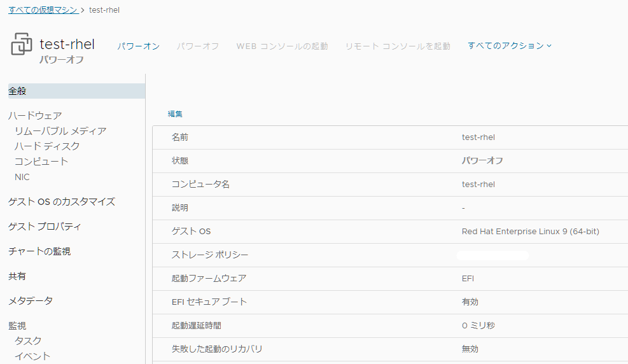Viewport: 628px width, 364px height.
Task: Select ゲスト プロパティ
Action: [x=45, y=227]
